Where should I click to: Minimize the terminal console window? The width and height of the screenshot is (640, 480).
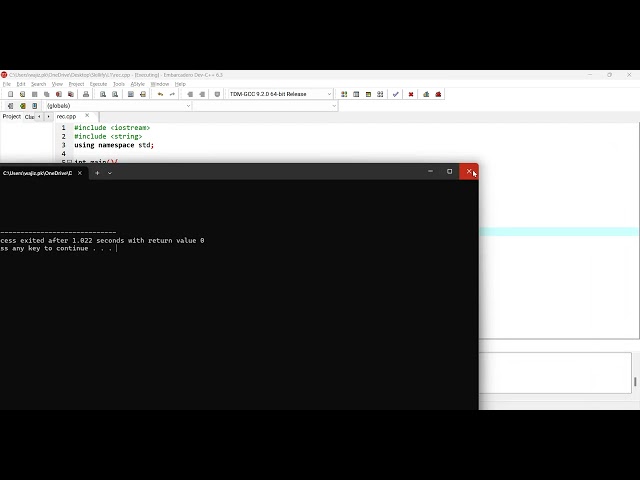point(430,171)
